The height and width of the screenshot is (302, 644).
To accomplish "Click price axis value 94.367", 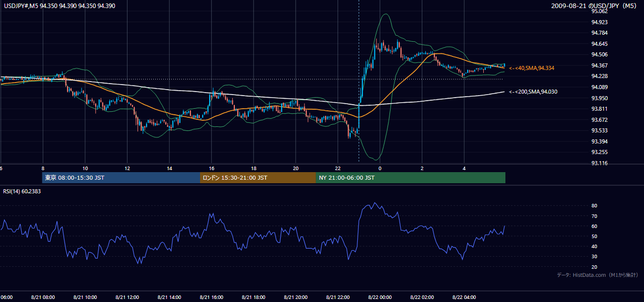I will pos(600,65).
